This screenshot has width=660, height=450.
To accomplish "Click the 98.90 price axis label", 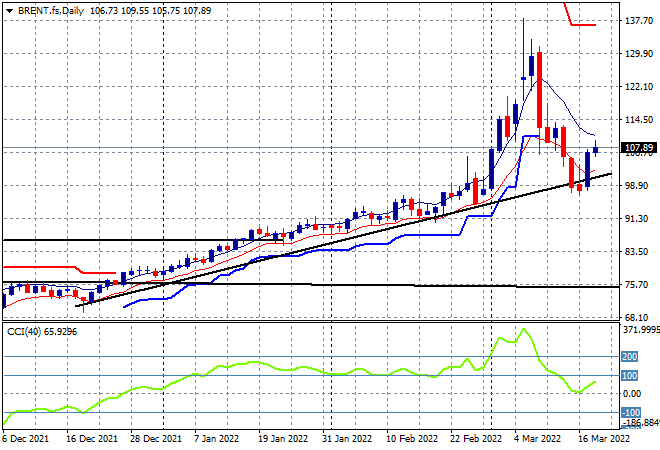I will tap(637, 186).
